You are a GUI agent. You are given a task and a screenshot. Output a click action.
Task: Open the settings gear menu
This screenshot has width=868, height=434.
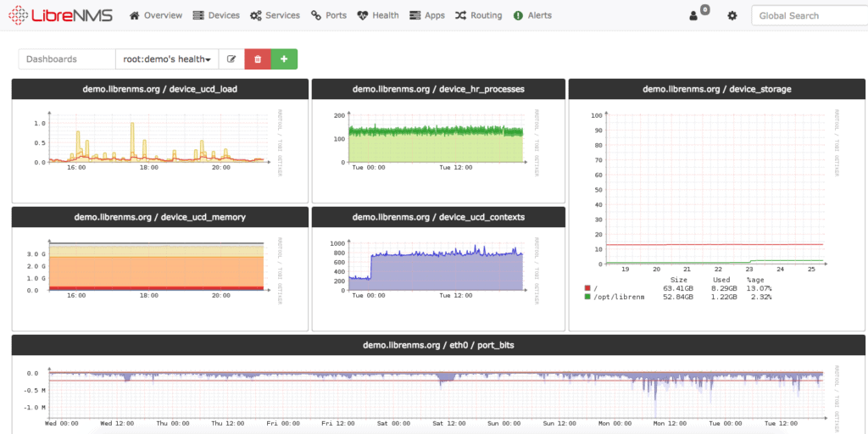coord(732,16)
